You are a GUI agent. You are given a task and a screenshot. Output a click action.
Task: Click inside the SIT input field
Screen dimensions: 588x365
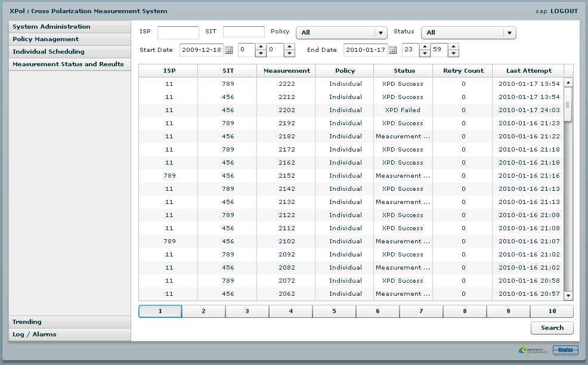coord(245,32)
